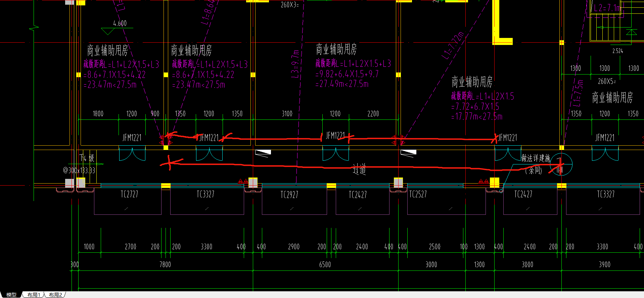The height and width of the screenshot is (298, 644).
Task: Select the 3100 dimension value
Action: click(x=287, y=114)
